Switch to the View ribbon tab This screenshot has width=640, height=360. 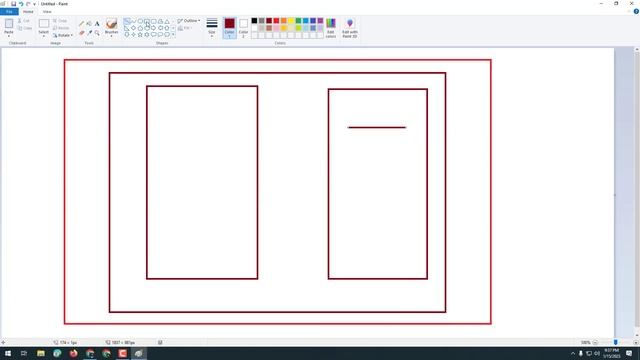tap(47, 11)
